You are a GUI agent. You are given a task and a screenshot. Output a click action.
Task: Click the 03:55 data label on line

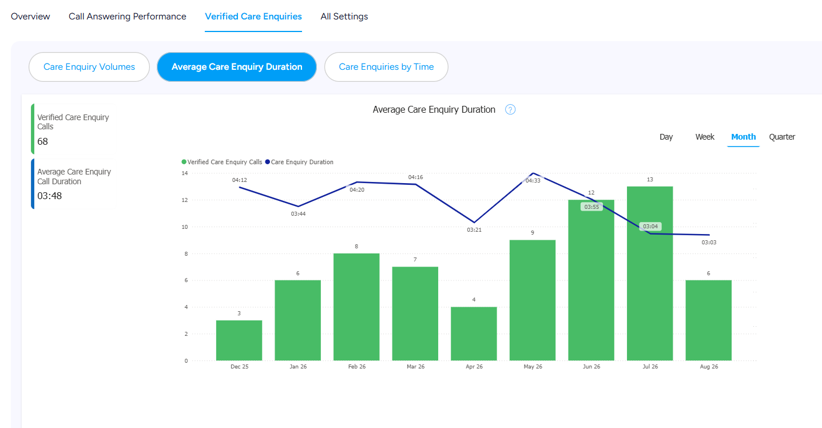coord(591,207)
